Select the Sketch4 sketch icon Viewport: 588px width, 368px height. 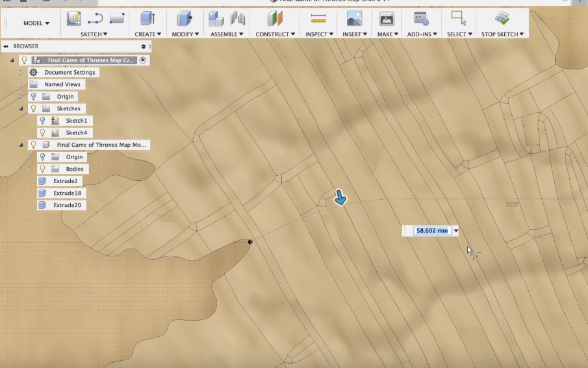55,132
